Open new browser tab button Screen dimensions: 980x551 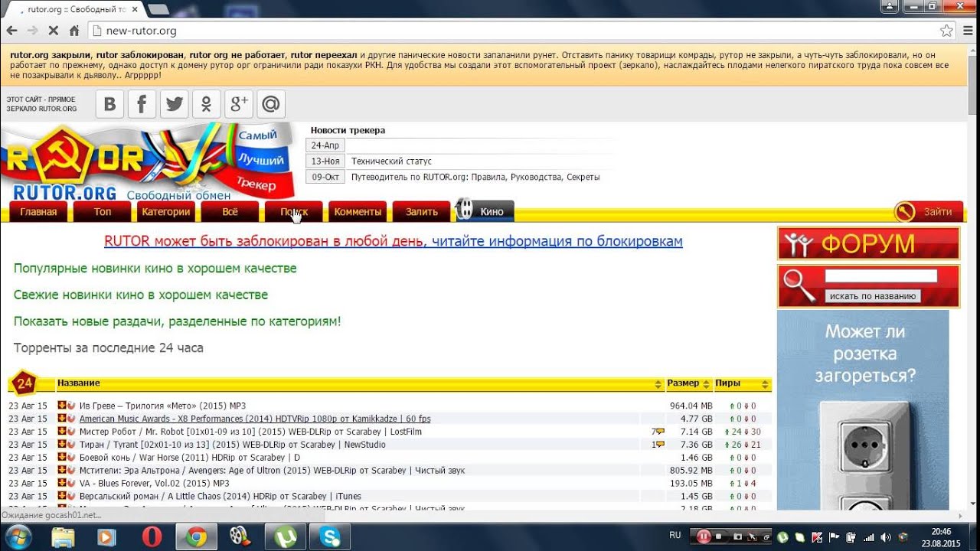[158, 9]
